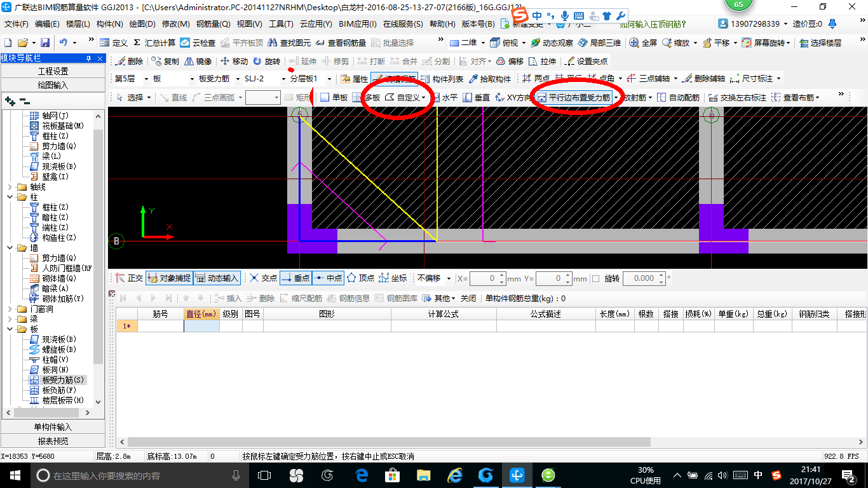Select 板负筋(F) in the tree
Image resolution: width=868 pixels, height=488 pixels.
coord(59,390)
